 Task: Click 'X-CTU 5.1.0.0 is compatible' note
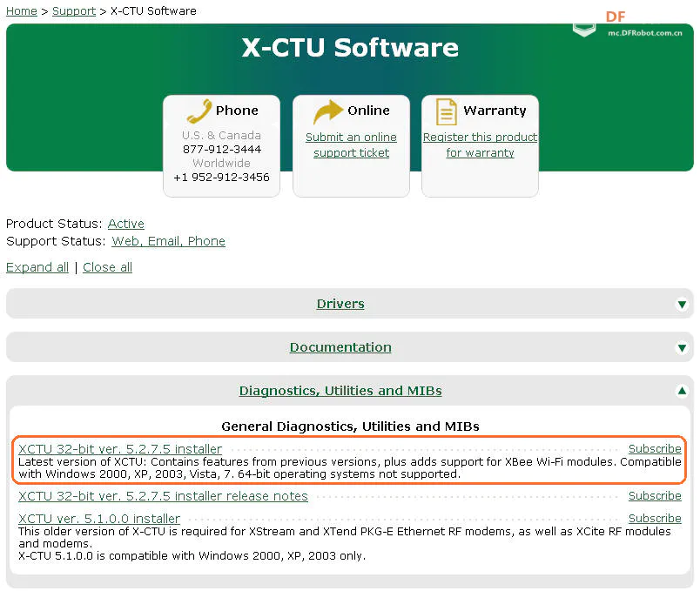pyautogui.click(x=192, y=556)
